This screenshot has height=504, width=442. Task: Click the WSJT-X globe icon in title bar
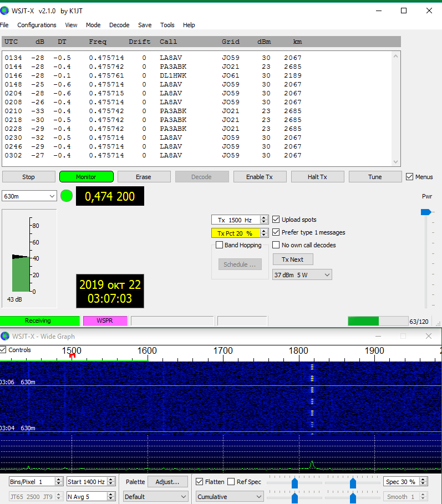tap(5, 11)
